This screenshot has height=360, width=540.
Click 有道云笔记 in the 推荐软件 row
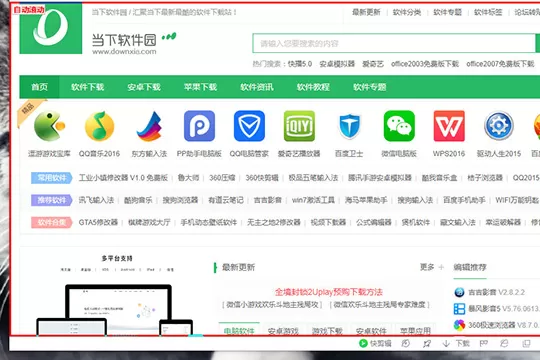226,200
